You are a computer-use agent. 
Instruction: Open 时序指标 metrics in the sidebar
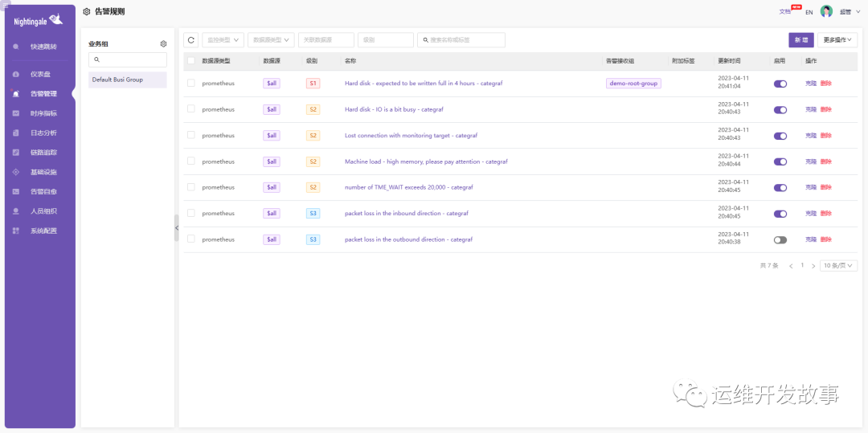43,113
